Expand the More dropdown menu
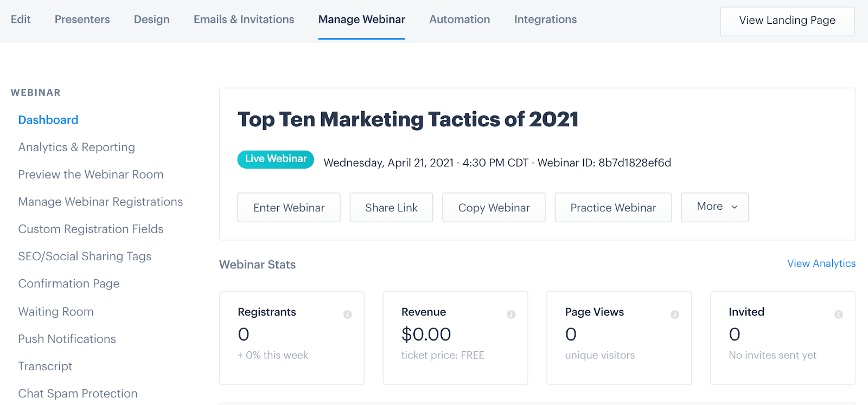 [x=715, y=207]
